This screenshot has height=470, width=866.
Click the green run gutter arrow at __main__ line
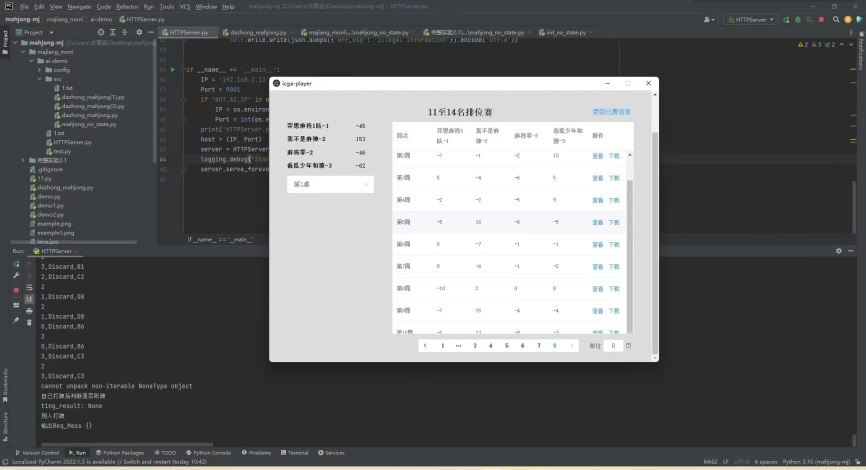point(172,70)
